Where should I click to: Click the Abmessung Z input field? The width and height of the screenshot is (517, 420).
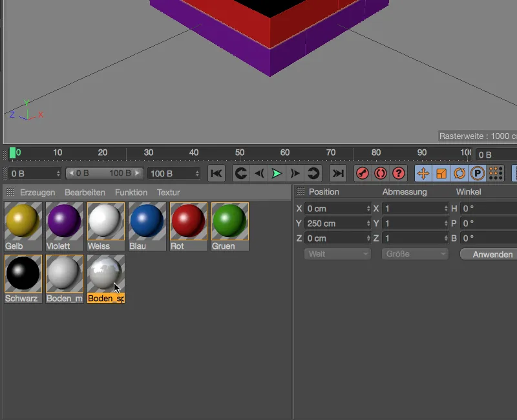click(416, 238)
